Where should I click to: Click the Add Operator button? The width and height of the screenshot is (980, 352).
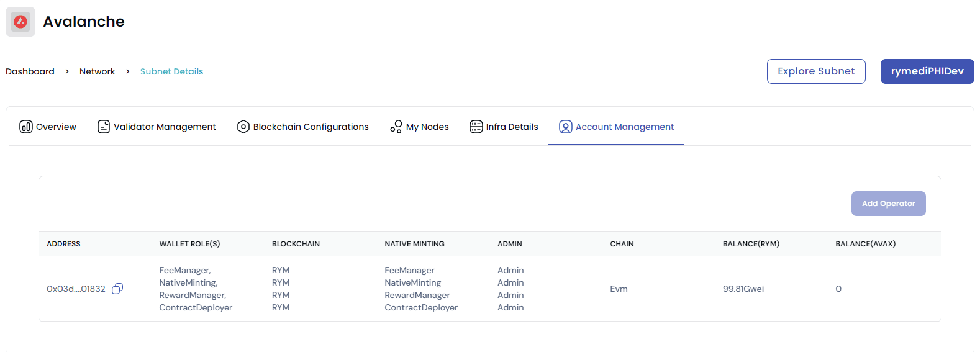(x=889, y=204)
